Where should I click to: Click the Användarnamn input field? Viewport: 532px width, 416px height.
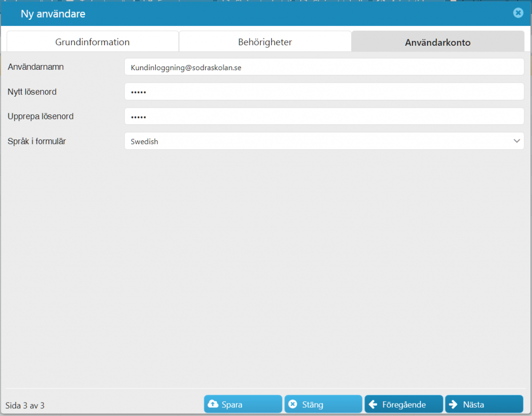324,67
